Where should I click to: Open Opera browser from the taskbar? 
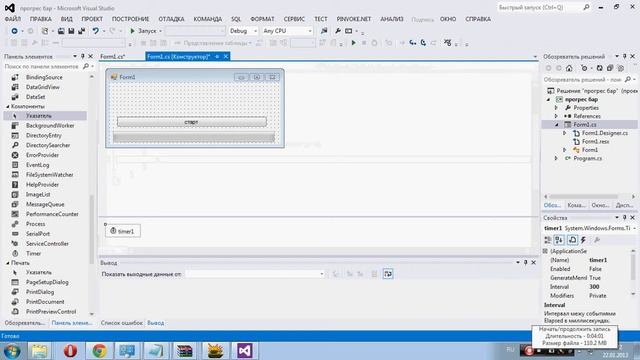70,350
